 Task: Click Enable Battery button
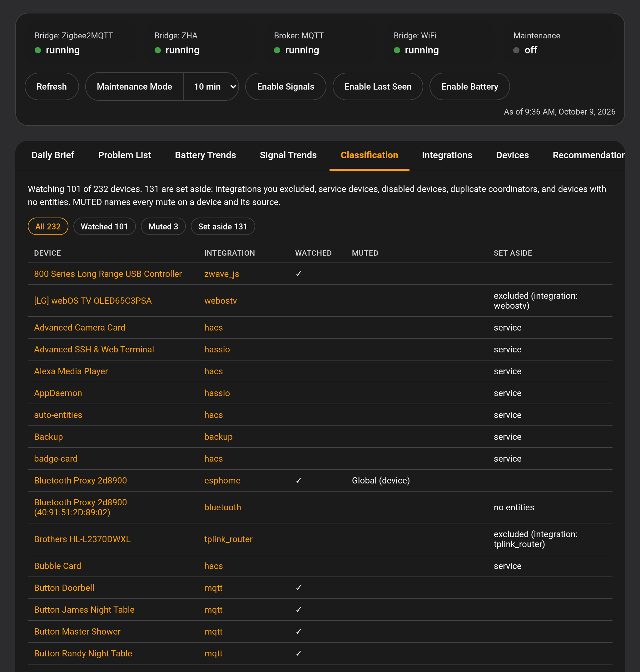469,86
